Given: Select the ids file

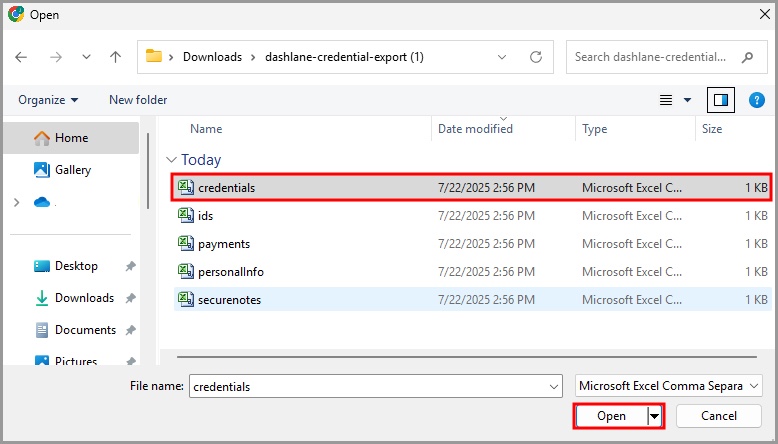Looking at the screenshot, I should click(x=471, y=216).
